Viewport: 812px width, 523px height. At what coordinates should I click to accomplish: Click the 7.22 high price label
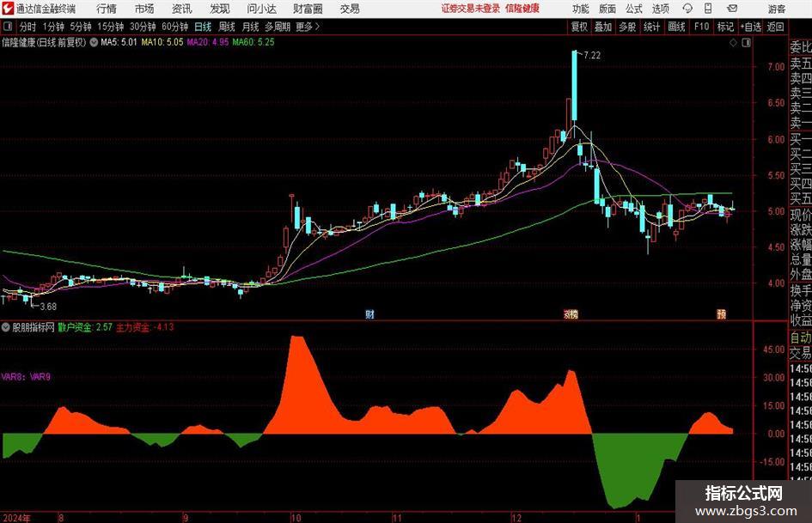pos(592,56)
